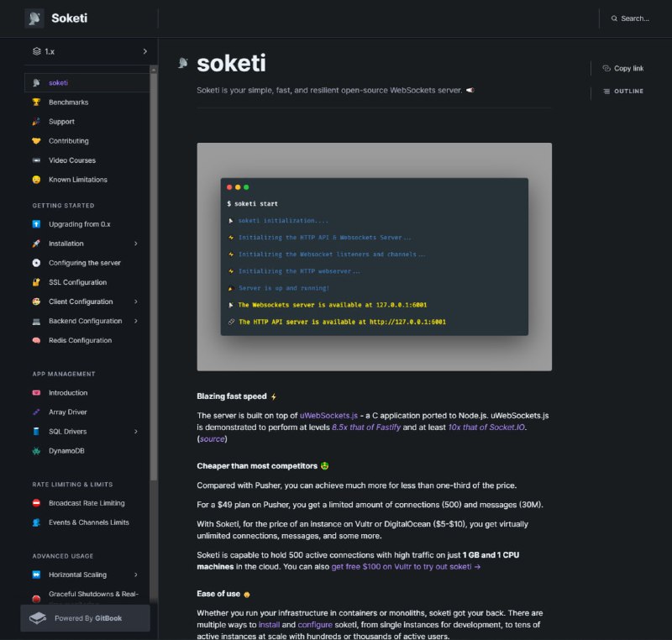The width and height of the screenshot is (672, 640).
Task: Click the Search field in the top bar
Action: pyautogui.click(x=634, y=18)
